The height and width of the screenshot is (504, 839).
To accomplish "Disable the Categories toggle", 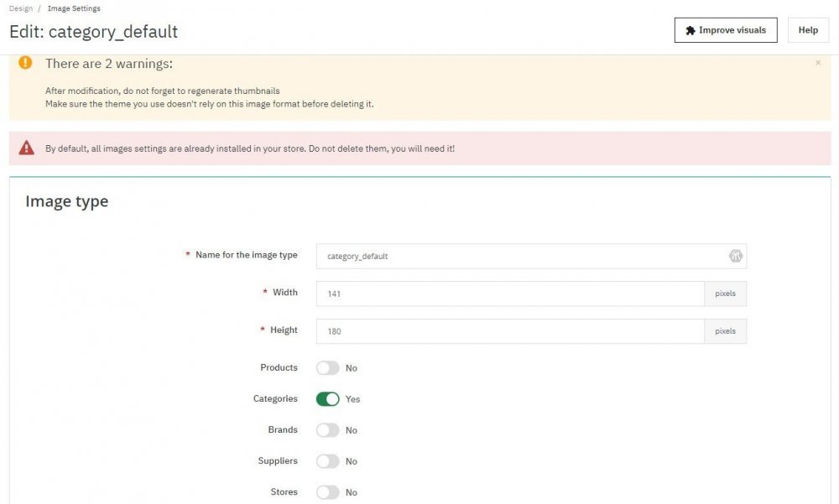I will coord(327,398).
